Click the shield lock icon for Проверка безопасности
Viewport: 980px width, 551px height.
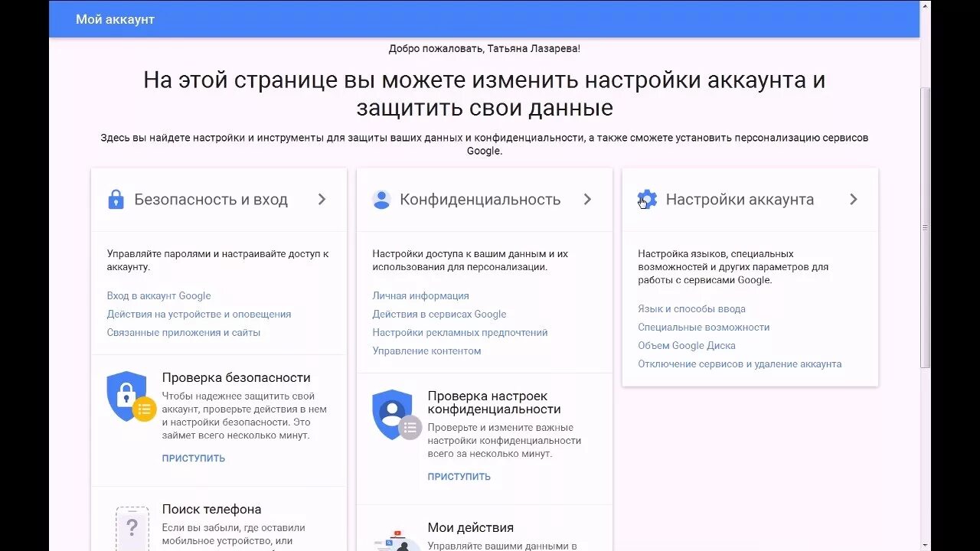pos(130,396)
